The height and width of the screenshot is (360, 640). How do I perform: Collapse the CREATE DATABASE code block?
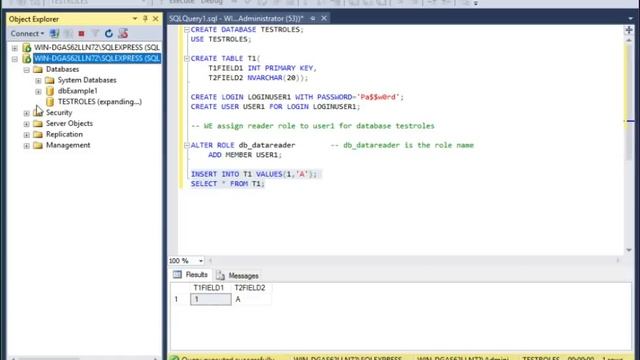187,30
